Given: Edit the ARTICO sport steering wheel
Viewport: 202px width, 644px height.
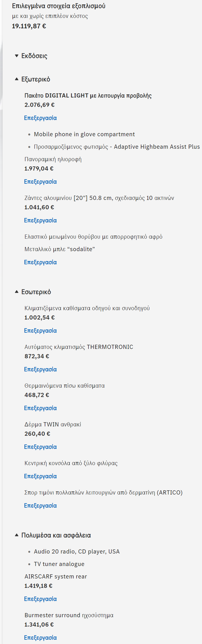Looking at the screenshot, I should click(x=40, y=506).
